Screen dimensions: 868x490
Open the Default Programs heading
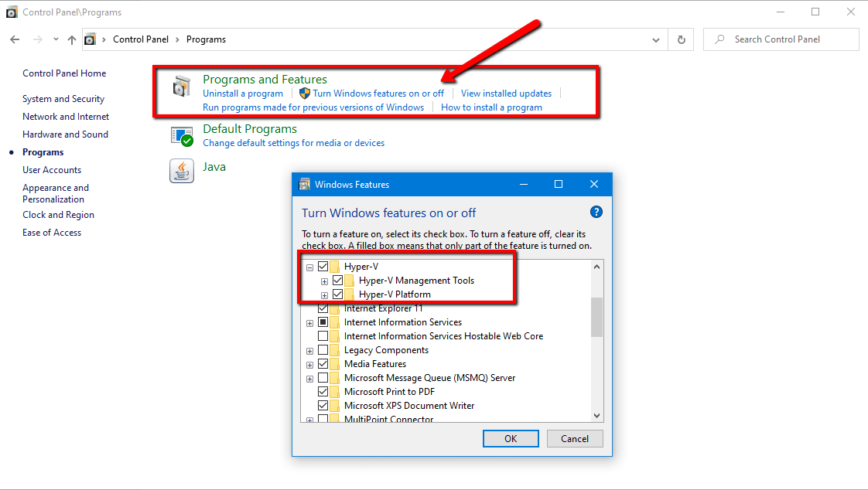[250, 129]
